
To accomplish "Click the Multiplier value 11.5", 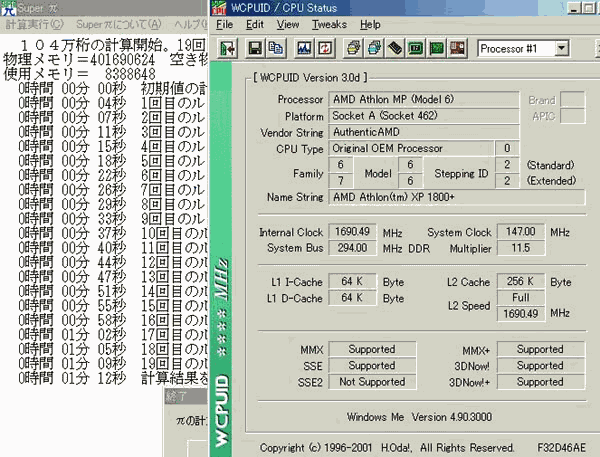I will [x=521, y=248].
